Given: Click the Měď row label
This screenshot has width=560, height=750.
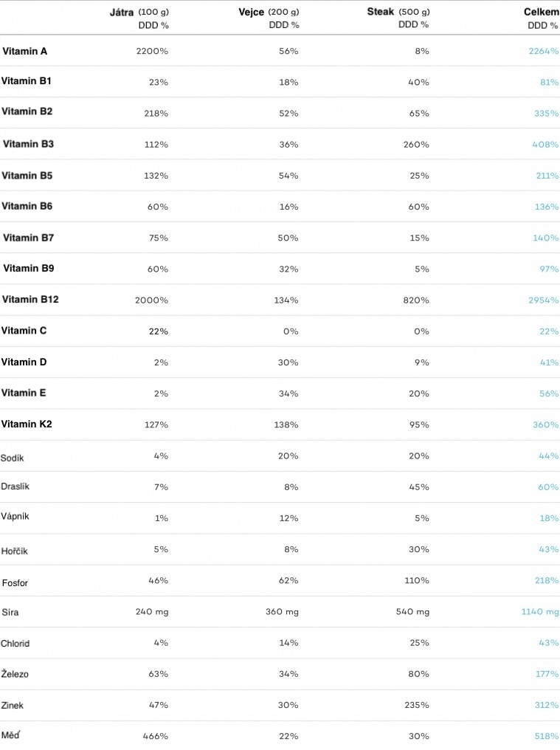Looking at the screenshot, I should pos(10,734).
